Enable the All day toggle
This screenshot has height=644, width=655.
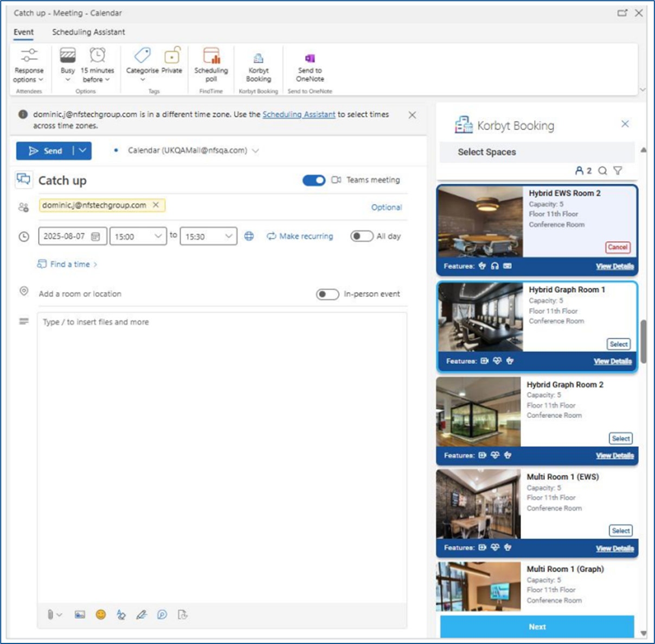362,236
